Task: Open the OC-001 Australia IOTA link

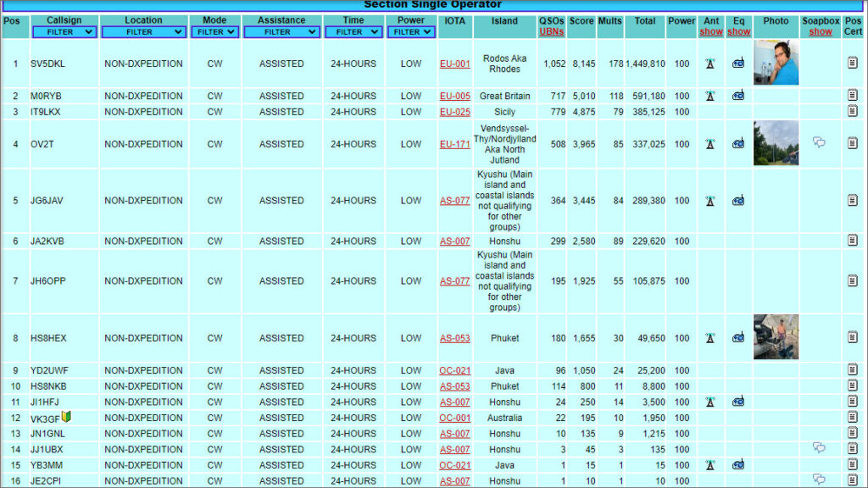Action: (x=454, y=418)
